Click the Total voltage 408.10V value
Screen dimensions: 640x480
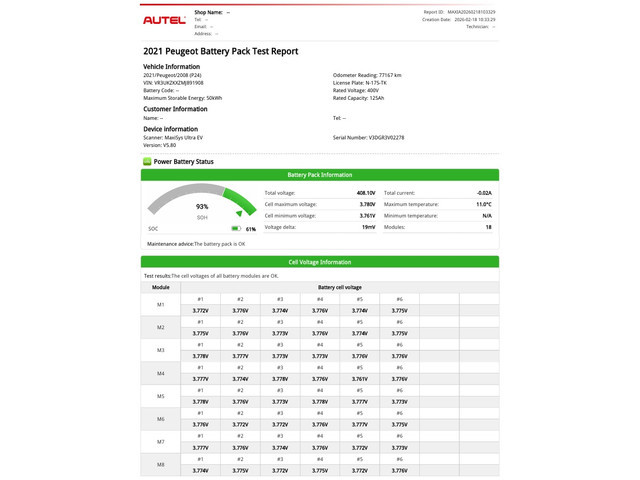pos(366,192)
